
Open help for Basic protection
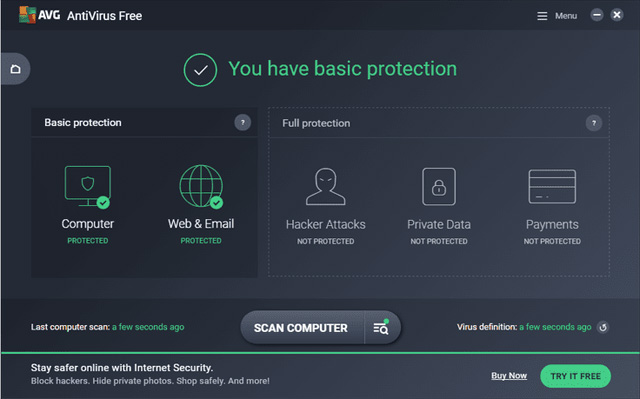[x=242, y=122]
